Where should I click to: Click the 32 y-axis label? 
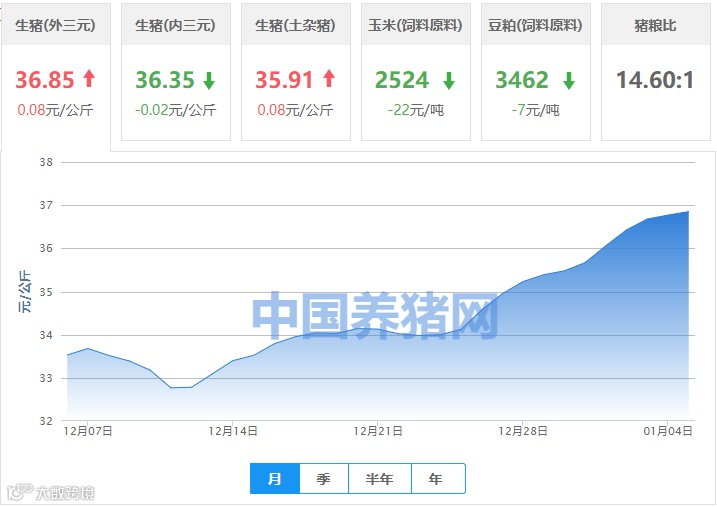46,421
